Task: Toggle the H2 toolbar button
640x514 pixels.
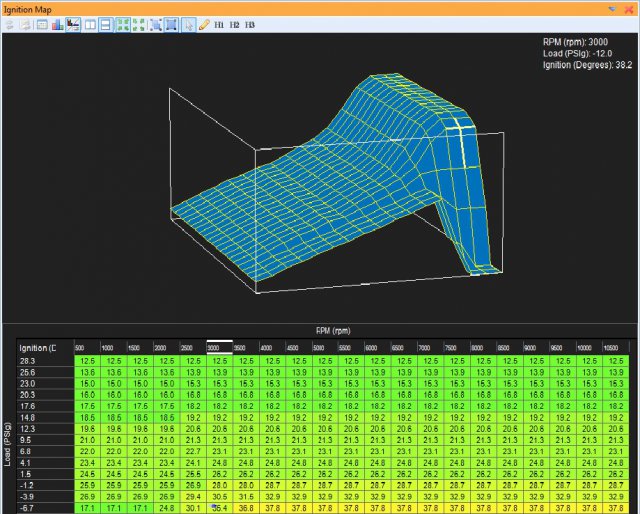Action: 234,23
